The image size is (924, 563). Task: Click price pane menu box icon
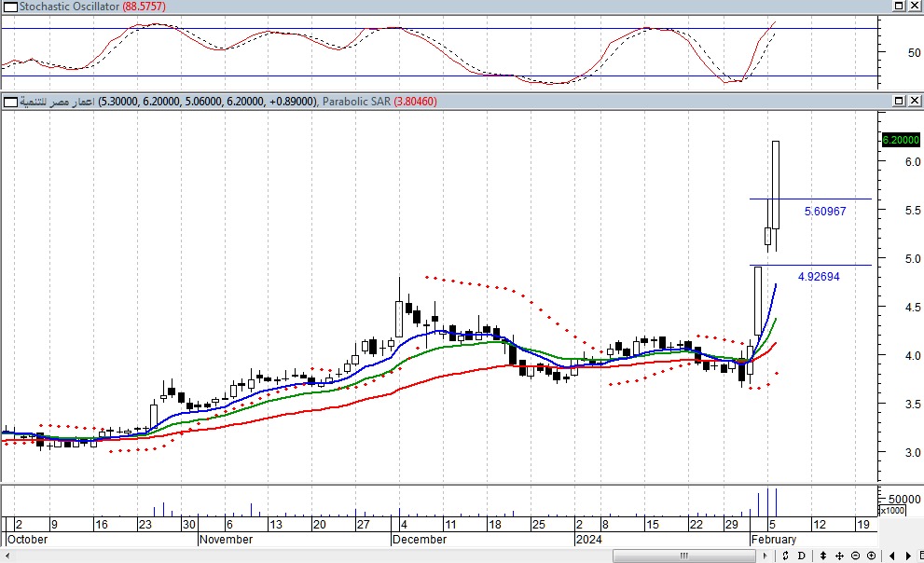tap(7, 101)
